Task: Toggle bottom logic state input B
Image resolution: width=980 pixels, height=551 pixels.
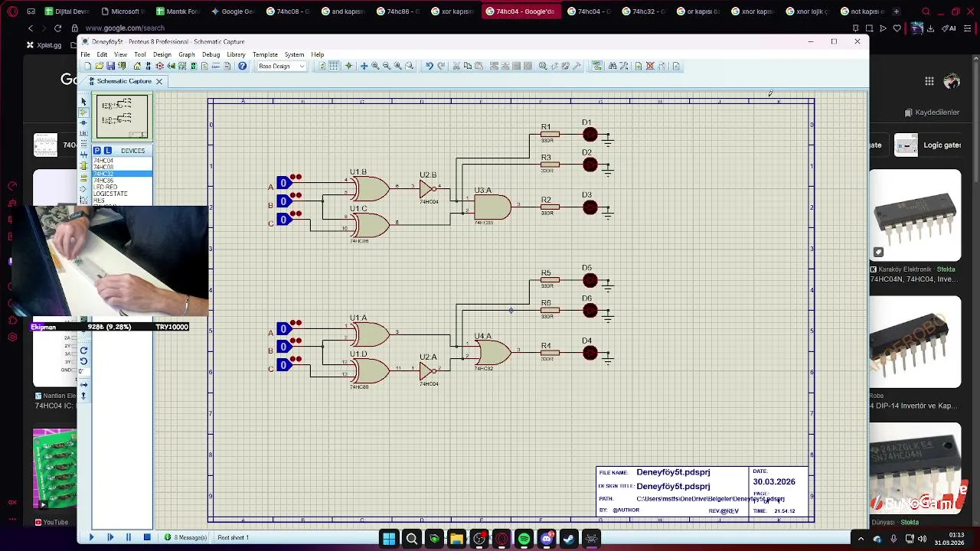Action: [283, 347]
